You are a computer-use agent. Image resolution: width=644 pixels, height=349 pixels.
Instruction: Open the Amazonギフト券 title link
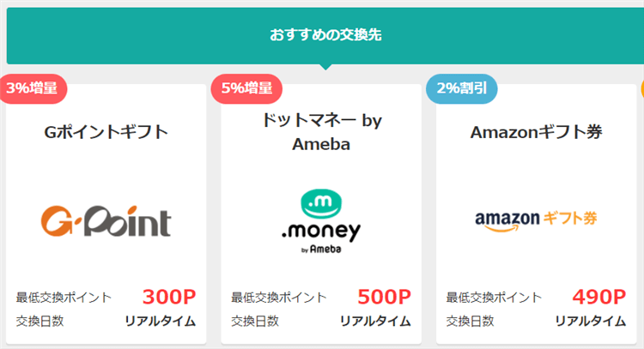[536, 132]
